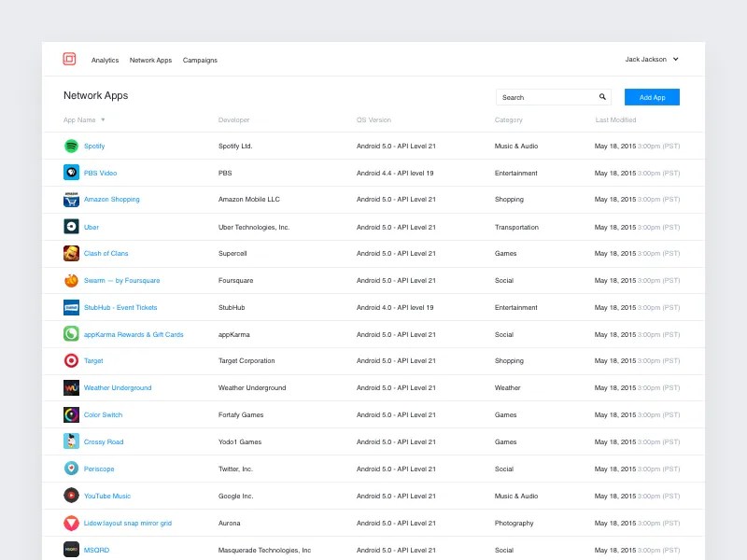The width and height of the screenshot is (747, 560).
Task: Click Amazon Mobile LLC developer cell
Action: point(248,200)
